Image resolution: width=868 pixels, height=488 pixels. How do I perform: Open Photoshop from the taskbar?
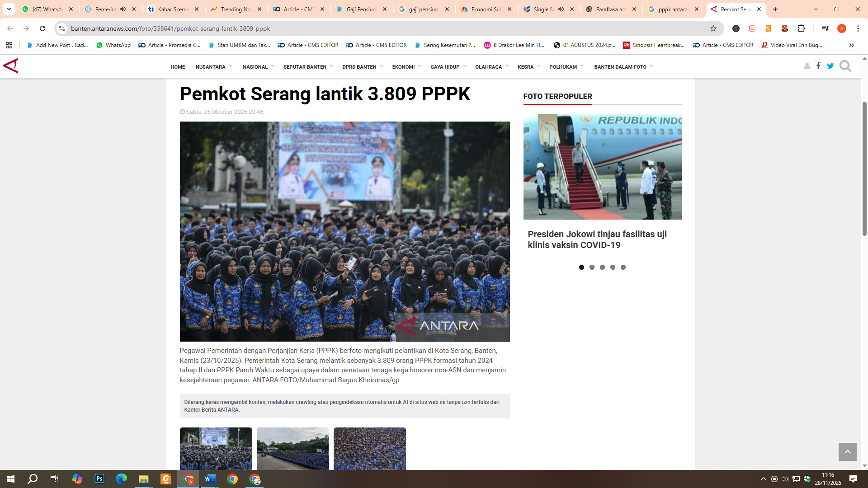click(x=99, y=479)
